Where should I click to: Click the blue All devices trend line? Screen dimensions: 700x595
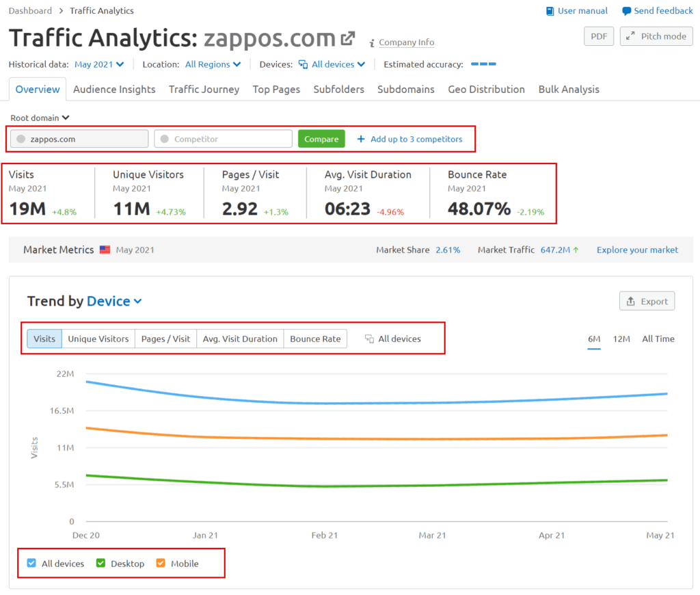377,403
